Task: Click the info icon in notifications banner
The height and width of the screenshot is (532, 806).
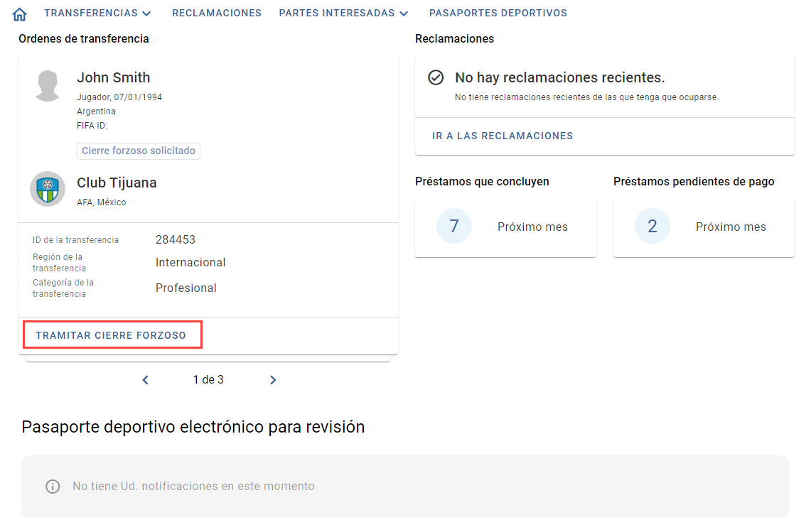Action: pos(53,487)
